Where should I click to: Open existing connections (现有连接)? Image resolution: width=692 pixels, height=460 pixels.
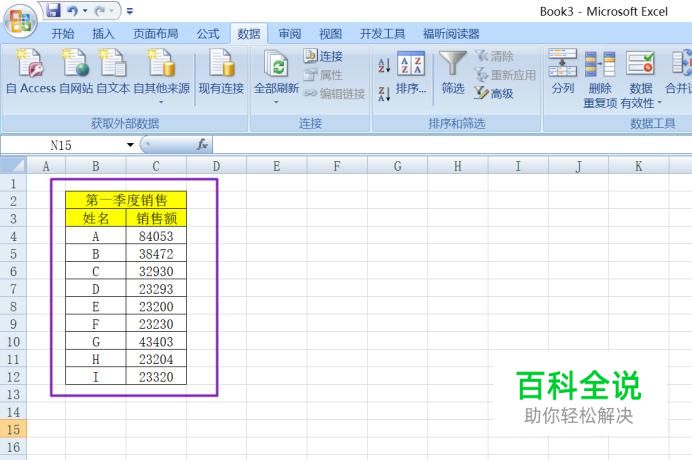222,72
